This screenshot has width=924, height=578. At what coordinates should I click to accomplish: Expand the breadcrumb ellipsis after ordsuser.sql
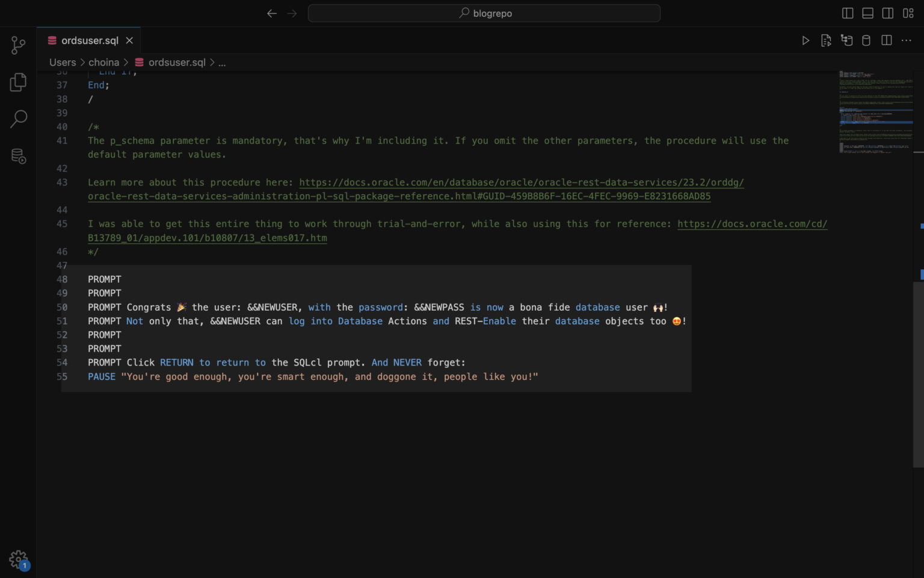pos(221,62)
